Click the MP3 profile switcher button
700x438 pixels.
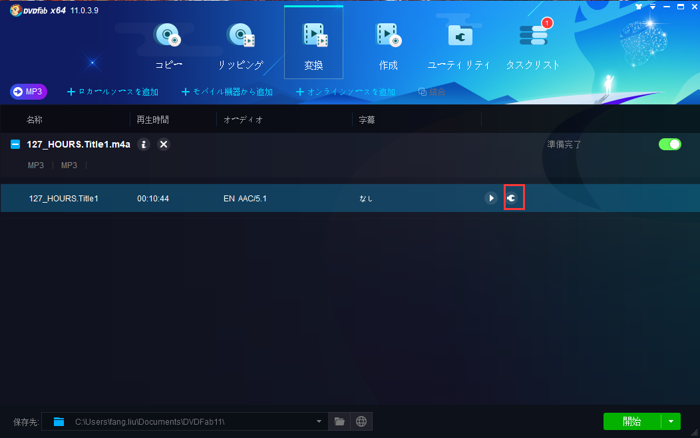coord(29,92)
